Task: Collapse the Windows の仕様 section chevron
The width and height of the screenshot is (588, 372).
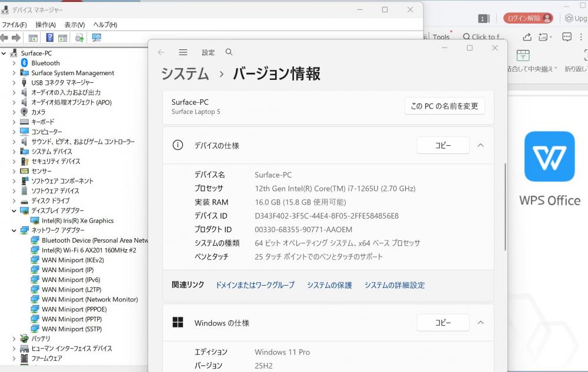Action: point(480,323)
